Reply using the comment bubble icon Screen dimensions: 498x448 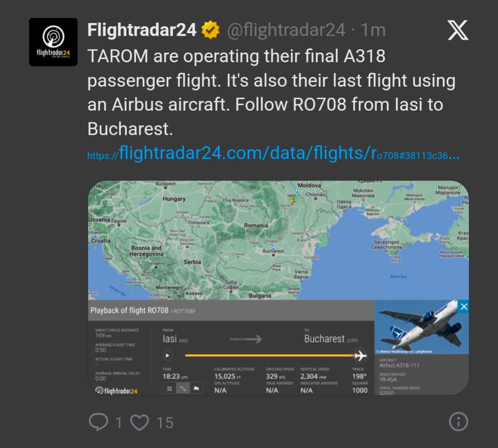click(98, 422)
